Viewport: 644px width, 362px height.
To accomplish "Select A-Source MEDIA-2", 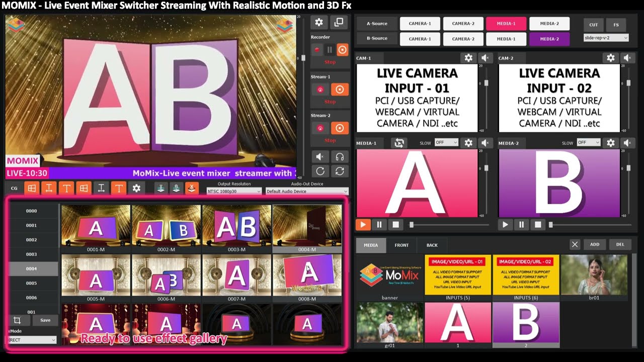I will (x=549, y=24).
